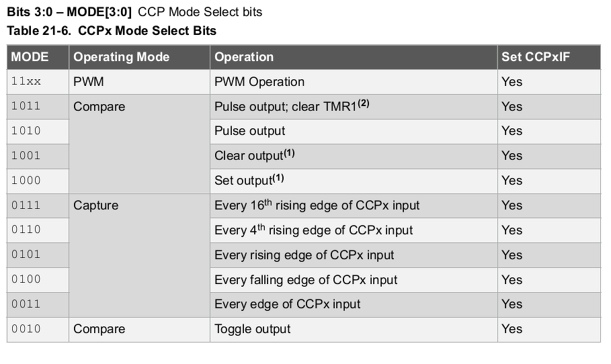Click the PWM Operation cell
The image size is (611, 364).
click(x=259, y=82)
